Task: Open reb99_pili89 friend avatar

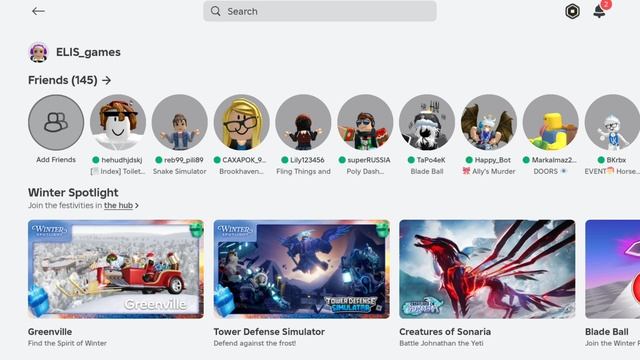Action: (180, 122)
